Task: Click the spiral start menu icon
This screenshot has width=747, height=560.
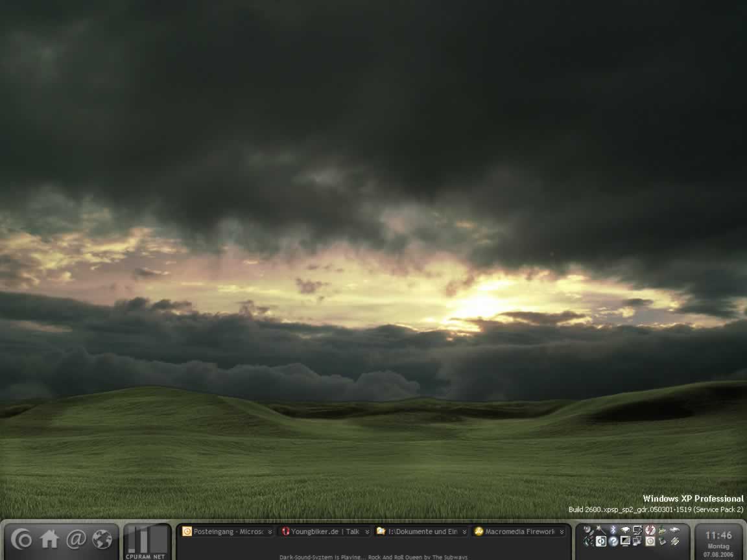Action: pyautogui.click(x=21, y=539)
